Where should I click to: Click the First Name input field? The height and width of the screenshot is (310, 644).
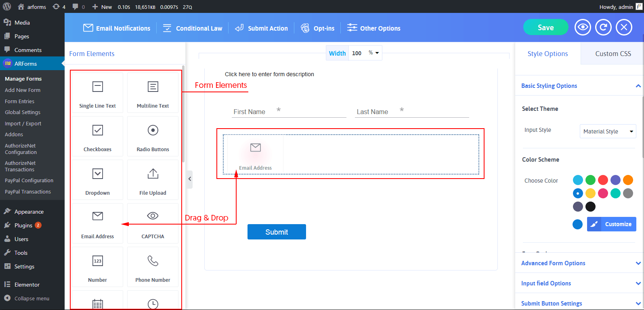tap(289, 112)
